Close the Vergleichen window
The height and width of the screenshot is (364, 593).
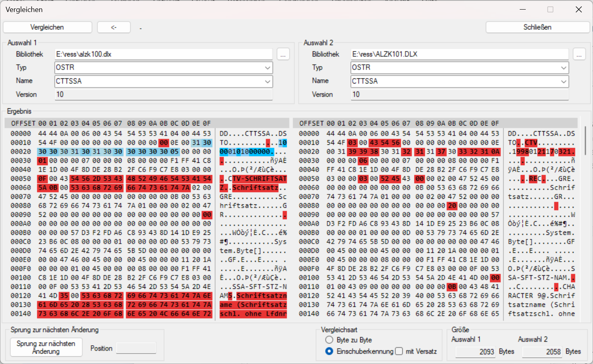(x=579, y=10)
